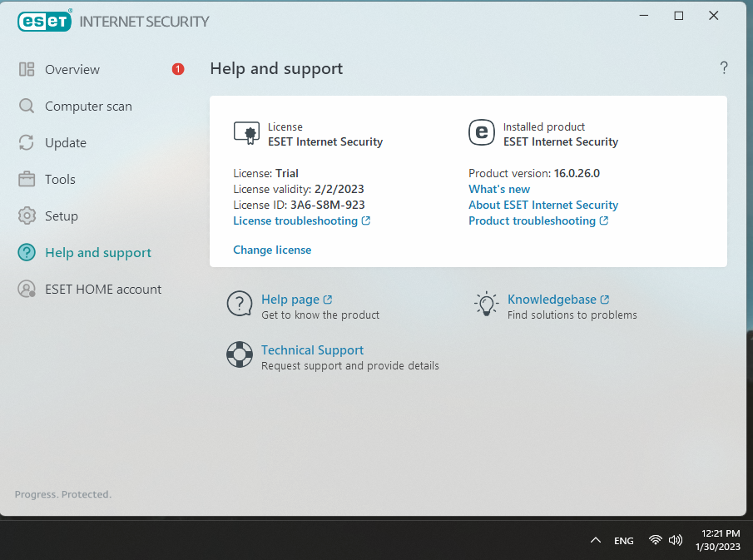
Task: Click the question-mark help icon at the top right
Action: tap(724, 68)
